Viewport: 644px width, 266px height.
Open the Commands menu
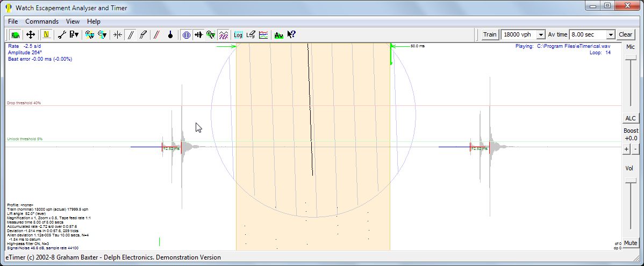pos(42,21)
